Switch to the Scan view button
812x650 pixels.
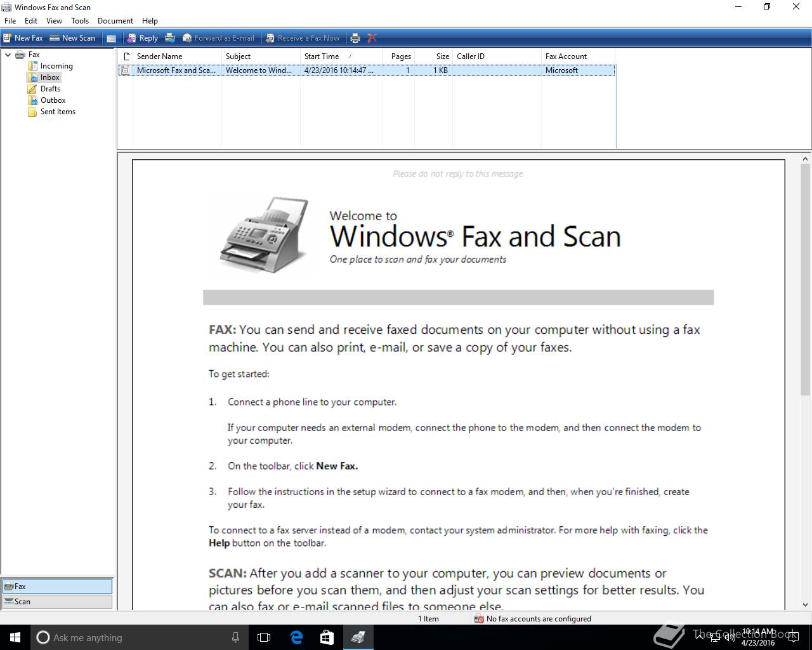pos(57,602)
